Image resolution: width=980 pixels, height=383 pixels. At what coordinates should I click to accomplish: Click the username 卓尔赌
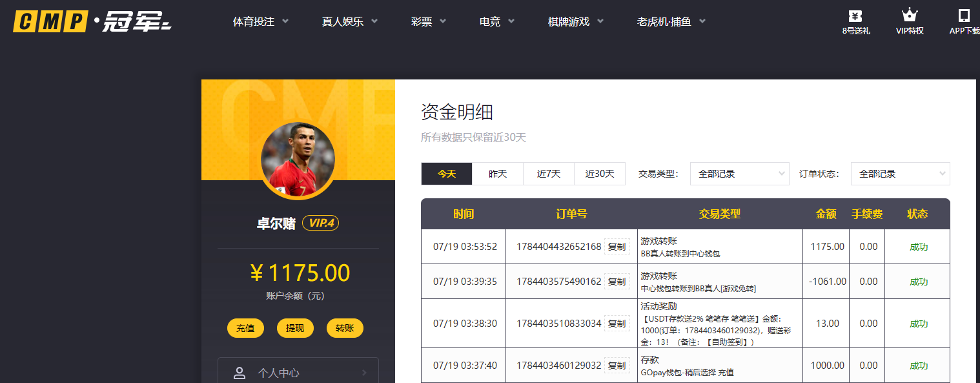tap(276, 223)
